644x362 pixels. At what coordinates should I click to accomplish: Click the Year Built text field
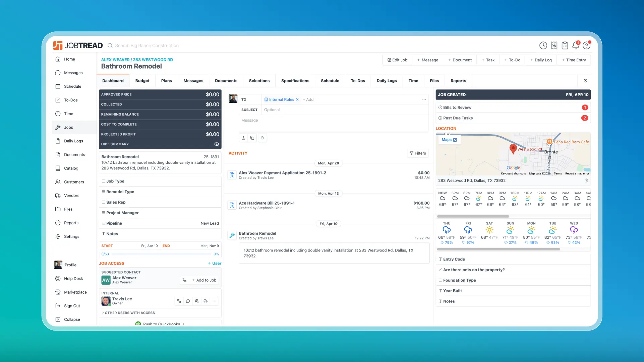coord(513,291)
